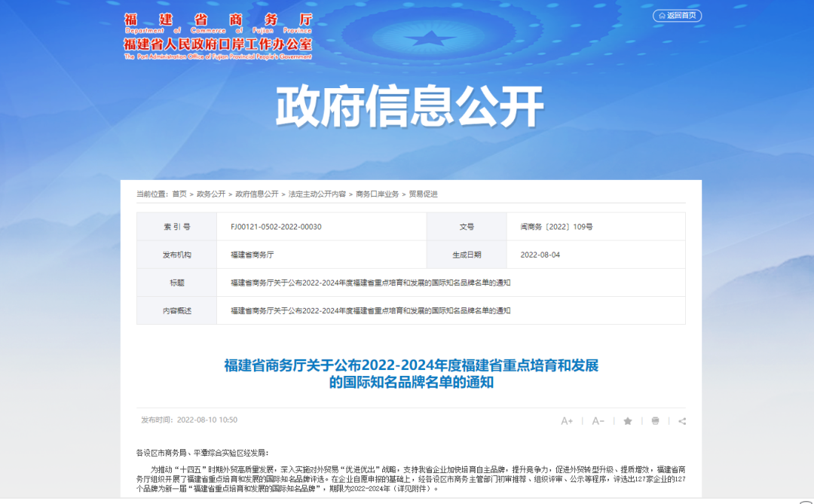Open 法定主动公开内容 breadcrumb link
This screenshot has width=814, height=504.
click(x=317, y=194)
